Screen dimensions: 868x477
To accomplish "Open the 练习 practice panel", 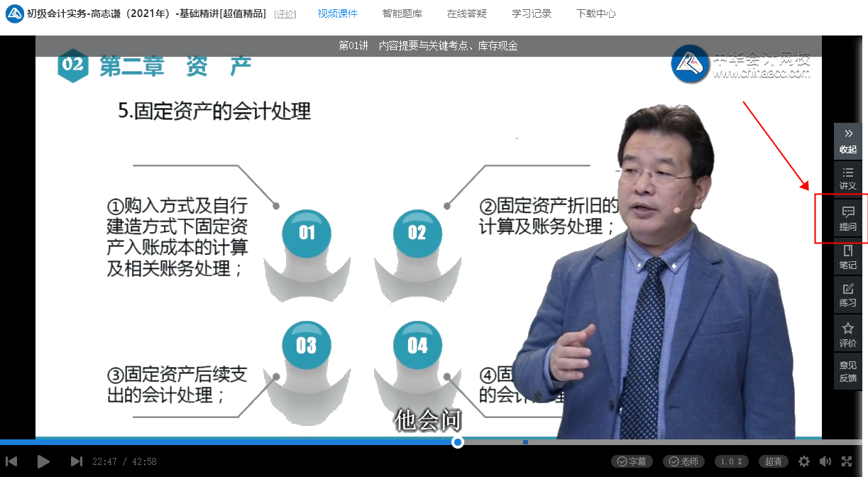I will 847,295.
